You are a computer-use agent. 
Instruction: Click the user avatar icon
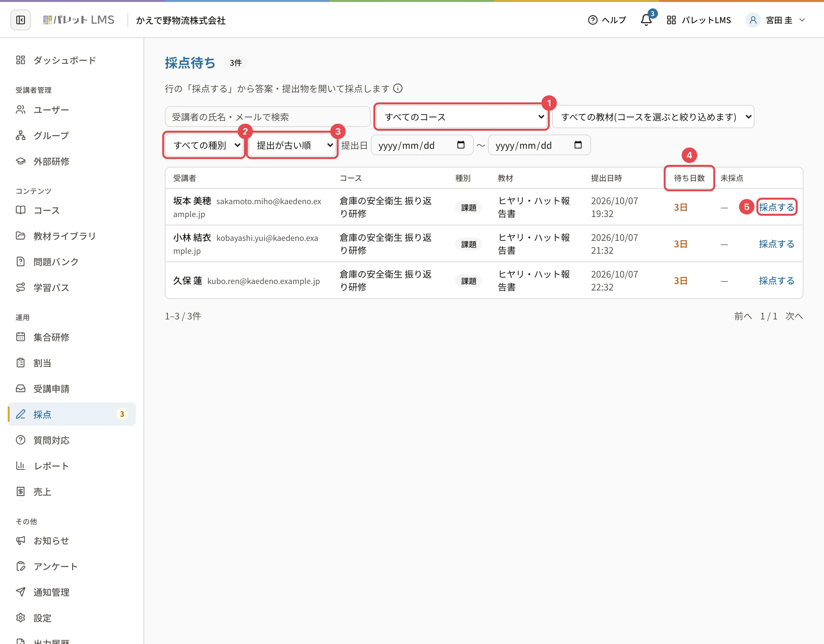pos(753,20)
